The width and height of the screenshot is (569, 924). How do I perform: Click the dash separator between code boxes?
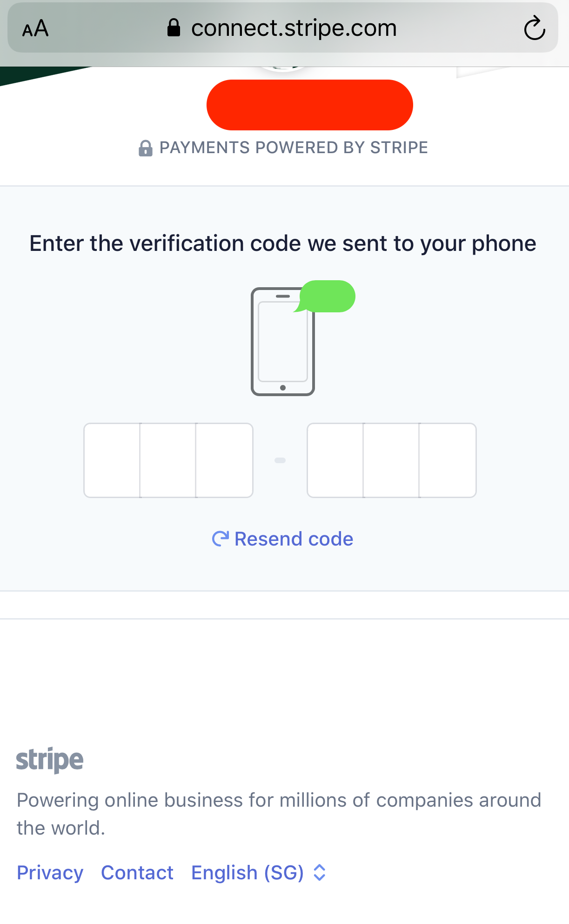280,459
